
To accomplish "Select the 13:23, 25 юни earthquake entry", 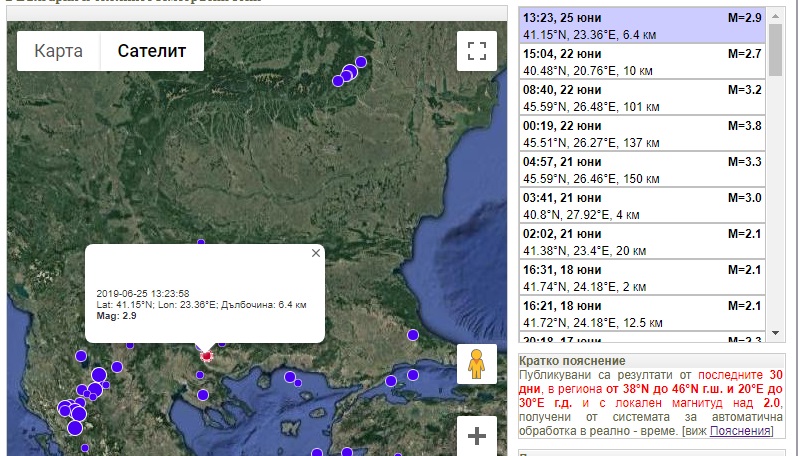I will tap(642, 26).
